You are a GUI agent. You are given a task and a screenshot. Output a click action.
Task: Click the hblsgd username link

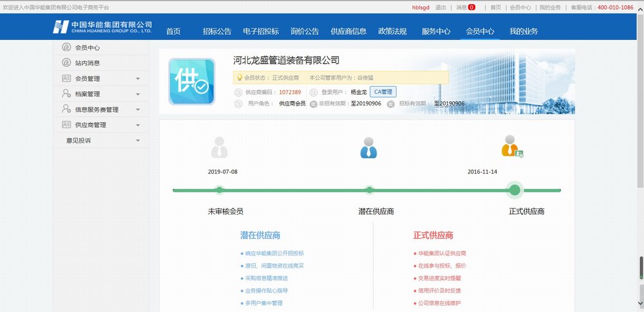421,7
